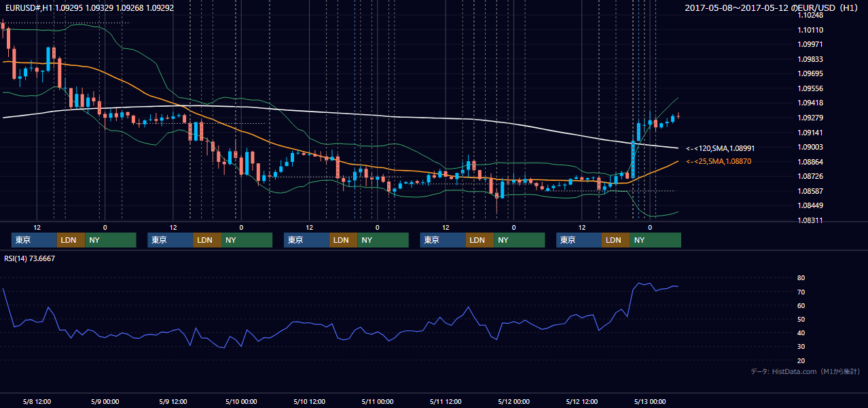Click the 5/9 00:00 date label
The width and height of the screenshot is (868, 408).
(105, 401)
